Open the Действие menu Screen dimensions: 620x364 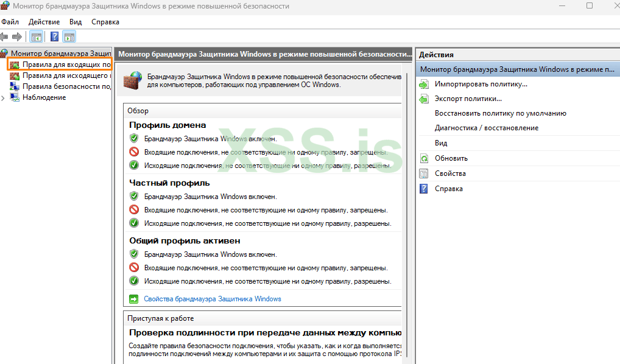44,22
